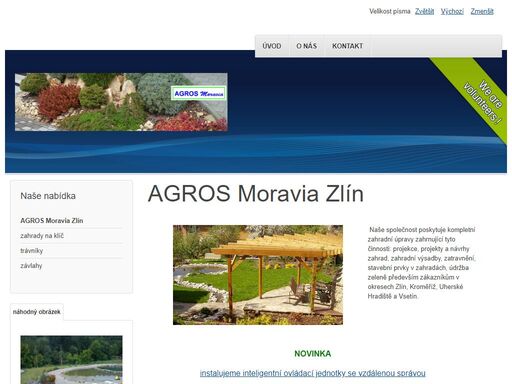Open 'trávníky' sidebar item
The width and height of the screenshot is (512, 384).
[32, 251]
